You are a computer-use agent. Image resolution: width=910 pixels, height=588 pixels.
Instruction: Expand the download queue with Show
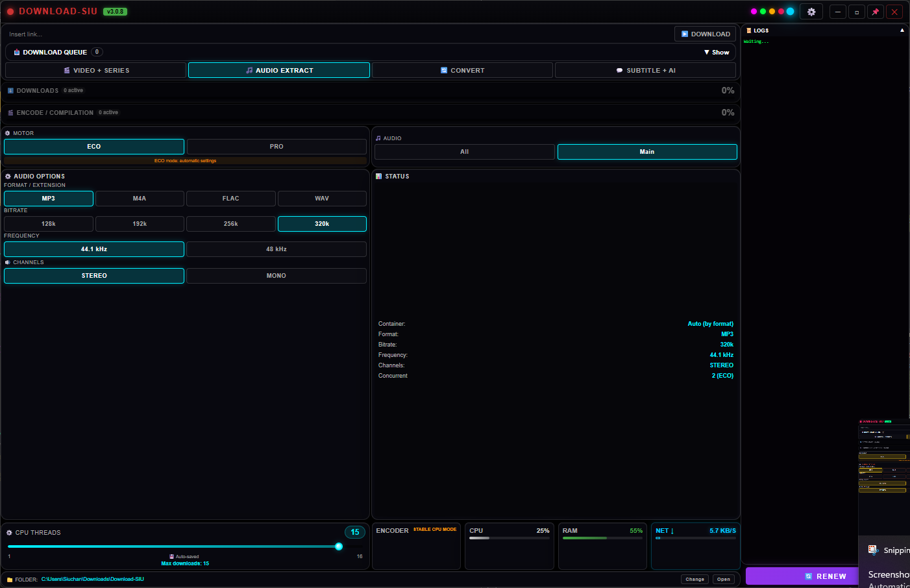[717, 53]
